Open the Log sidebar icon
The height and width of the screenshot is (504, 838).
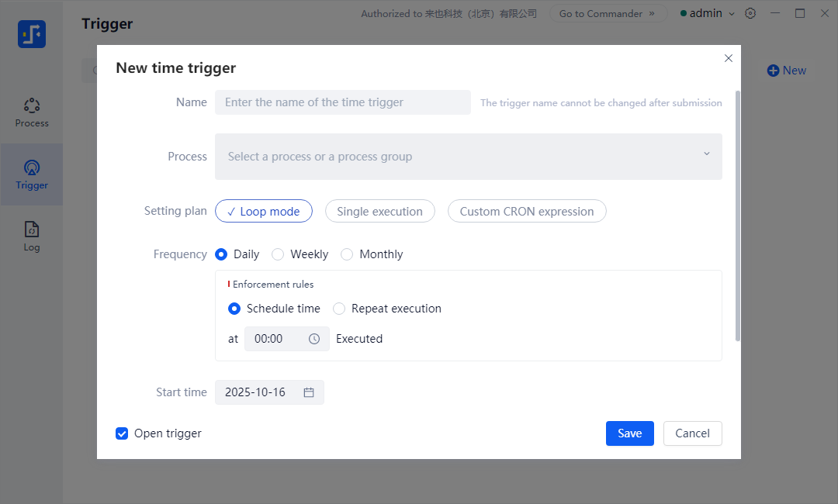(x=32, y=230)
